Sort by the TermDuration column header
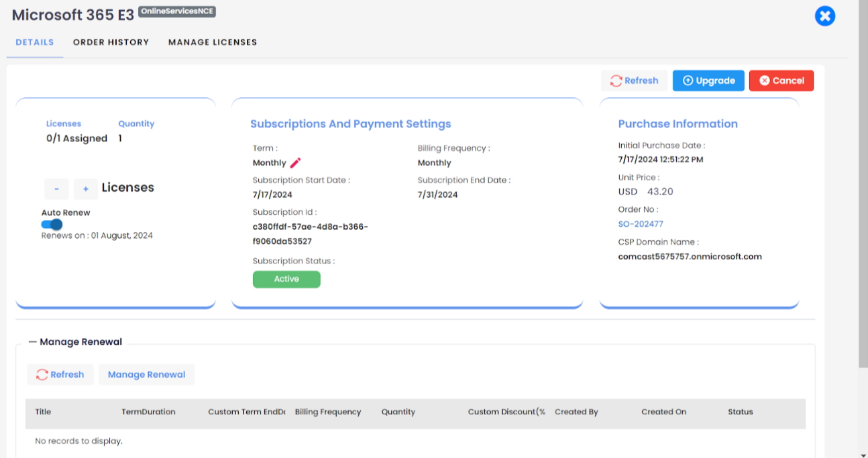Viewport: 868px width, 458px height. [x=148, y=412]
